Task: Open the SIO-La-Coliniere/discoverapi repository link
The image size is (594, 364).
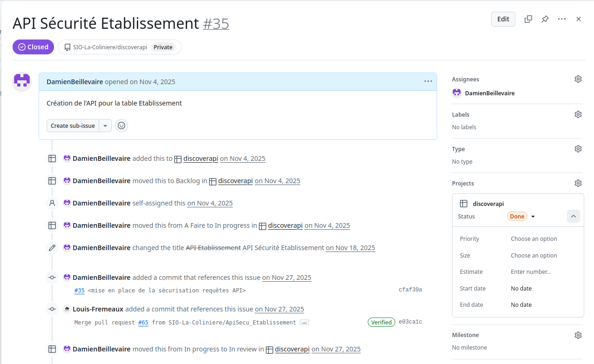Action: pyautogui.click(x=110, y=47)
